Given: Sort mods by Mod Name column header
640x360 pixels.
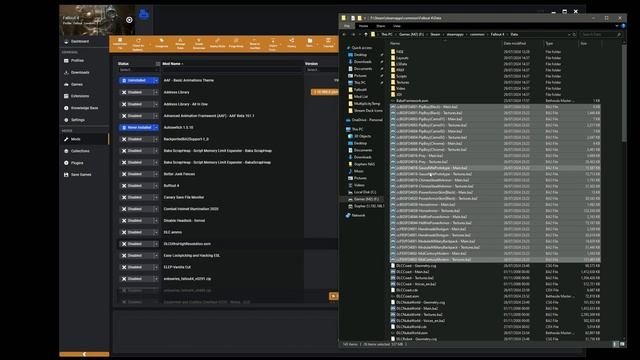Looking at the screenshot, I should [x=171, y=64].
